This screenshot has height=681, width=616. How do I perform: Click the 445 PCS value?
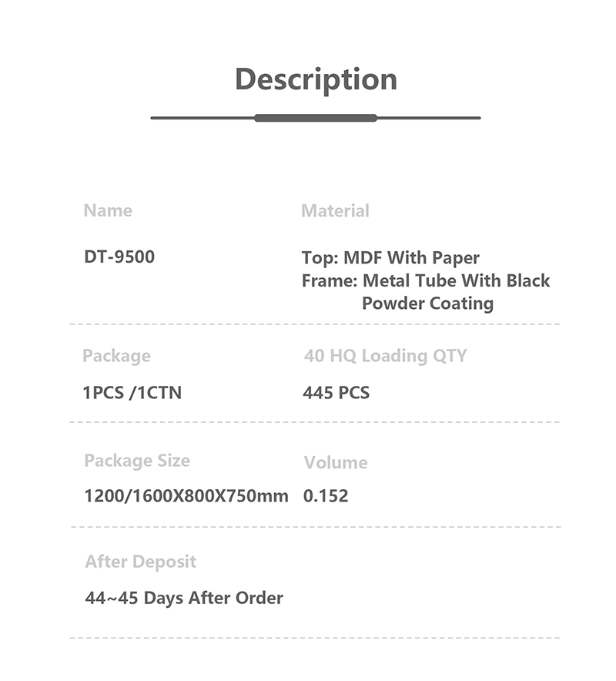tap(336, 393)
